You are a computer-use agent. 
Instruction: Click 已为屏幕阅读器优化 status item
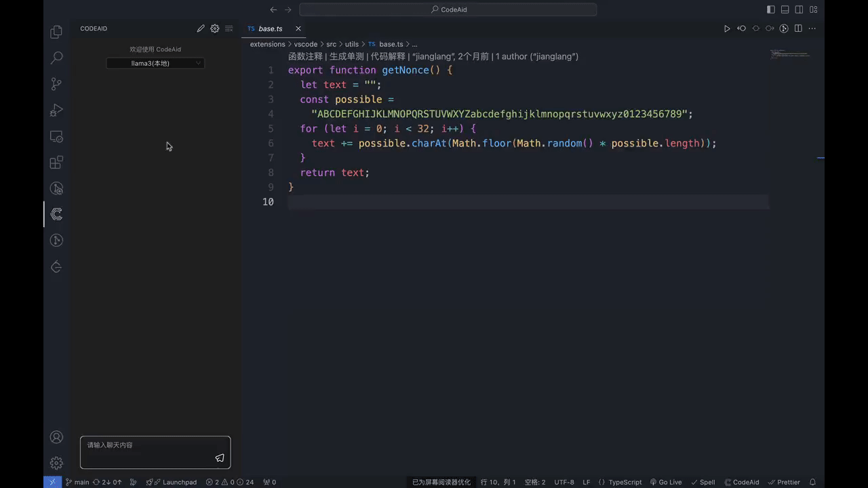tap(441, 482)
